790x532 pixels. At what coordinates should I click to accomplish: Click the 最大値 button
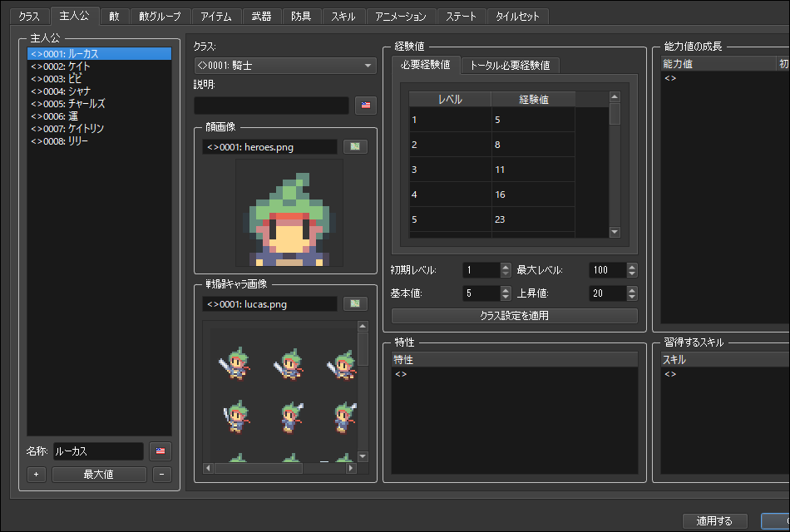tap(99, 475)
